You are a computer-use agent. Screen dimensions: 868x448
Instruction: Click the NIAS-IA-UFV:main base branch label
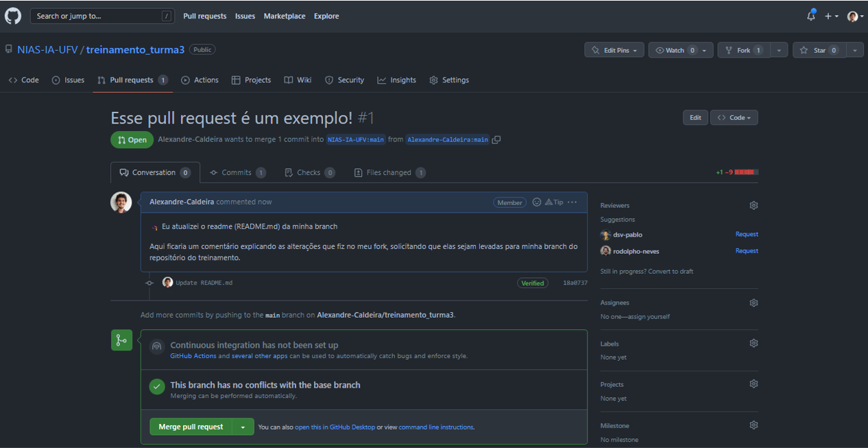(x=356, y=139)
